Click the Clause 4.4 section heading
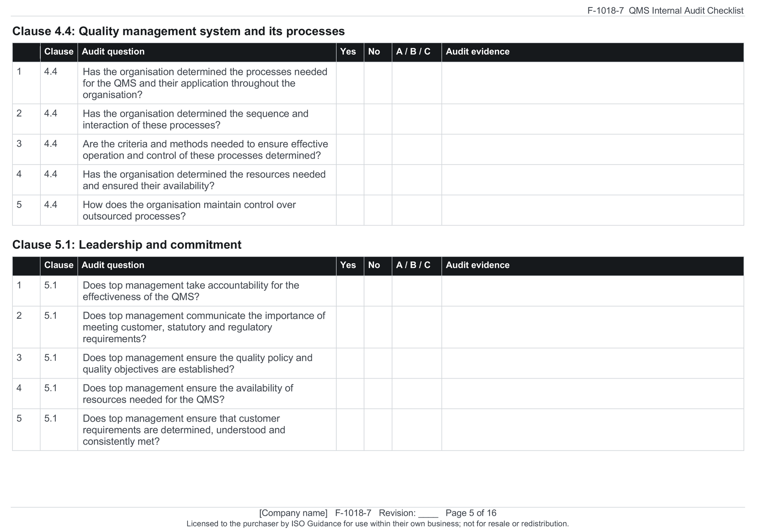 [x=178, y=31]
